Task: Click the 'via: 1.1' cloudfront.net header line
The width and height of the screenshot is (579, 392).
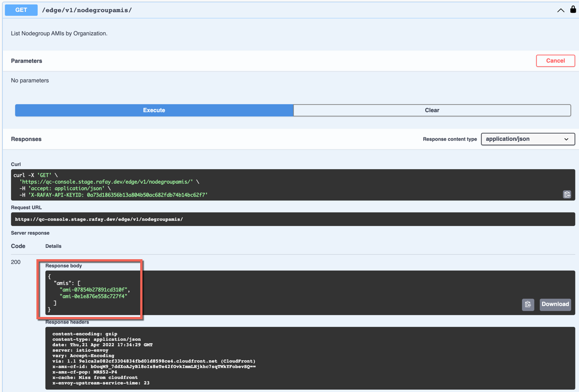Action: (154, 361)
